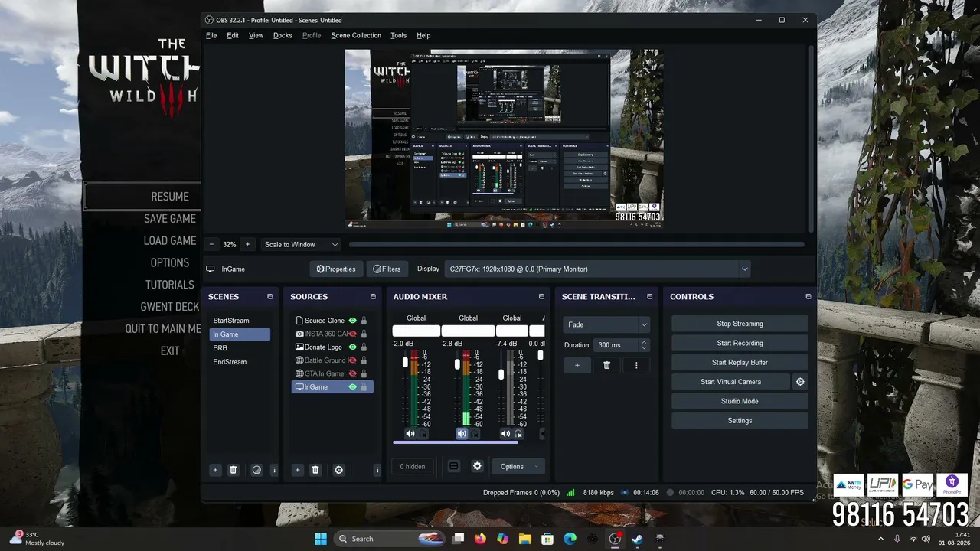Open the Sources panel three-dot menu
This screenshot has height=551, width=980.
pos(377,470)
